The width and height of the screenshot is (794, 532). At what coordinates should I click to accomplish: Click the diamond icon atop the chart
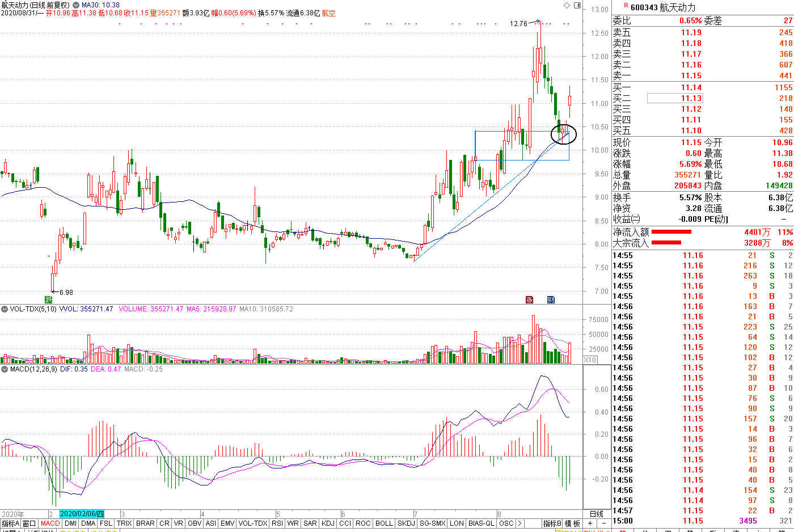(567, 5)
